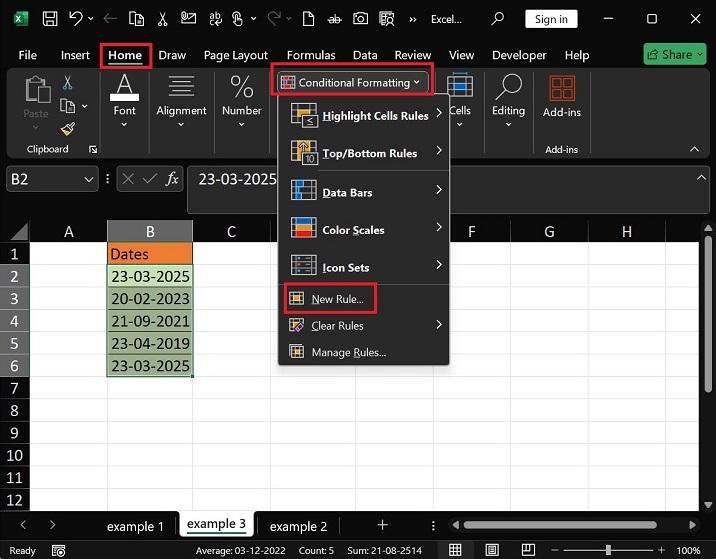Screen dimensions: 716x559
Task: Select the Format Painter brush icon
Action: click(x=68, y=128)
